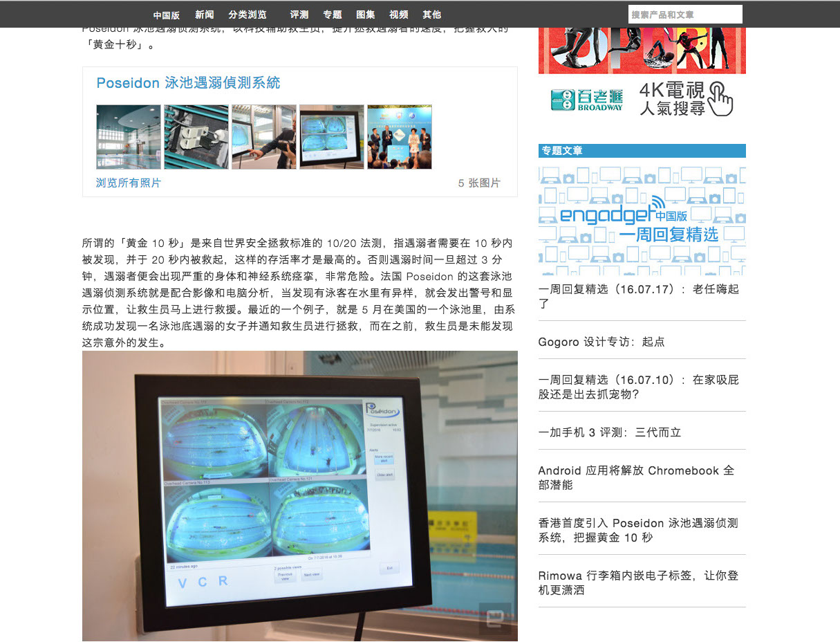Open the press conference stage thumbnail
This screenshot has width=840, height=642.
(x=400, y=137)
